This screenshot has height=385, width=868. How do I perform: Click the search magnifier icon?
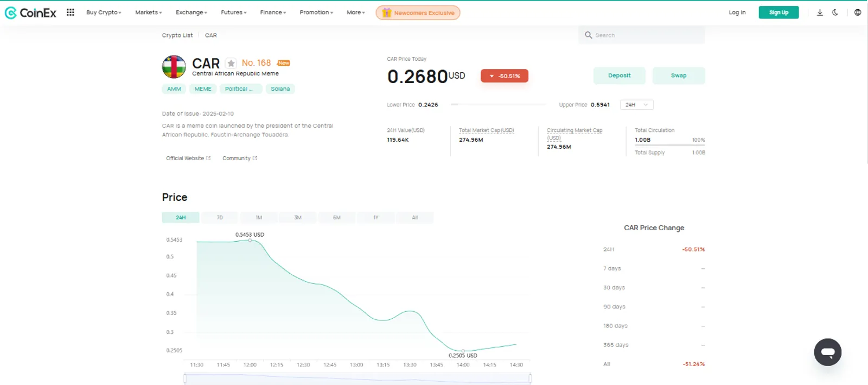[588, 35]
